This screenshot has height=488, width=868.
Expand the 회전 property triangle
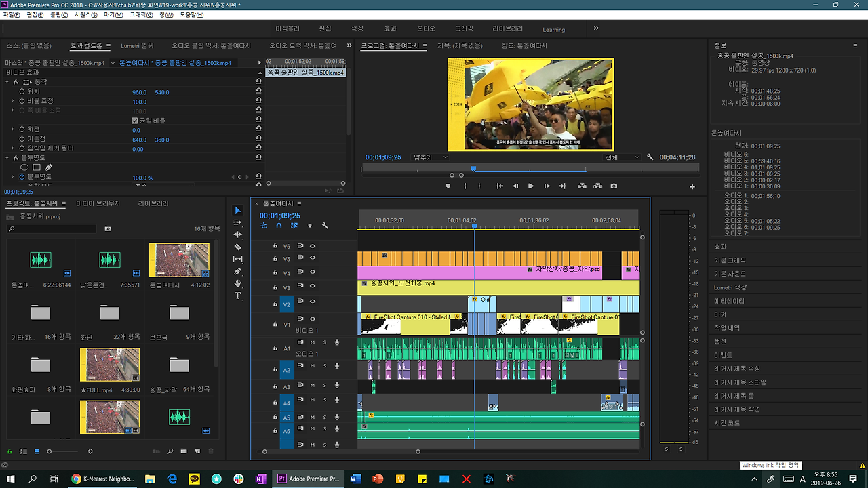tap(12, 129)
